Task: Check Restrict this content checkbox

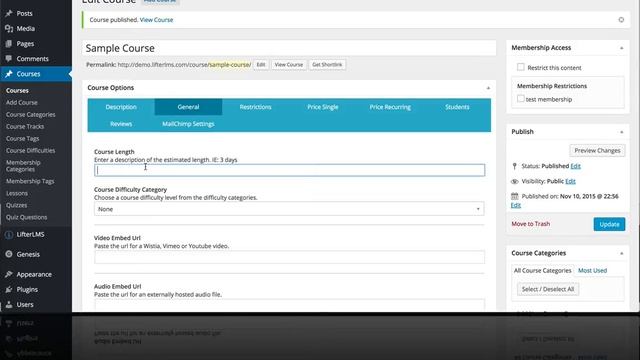Action: [x=520, y=67]
